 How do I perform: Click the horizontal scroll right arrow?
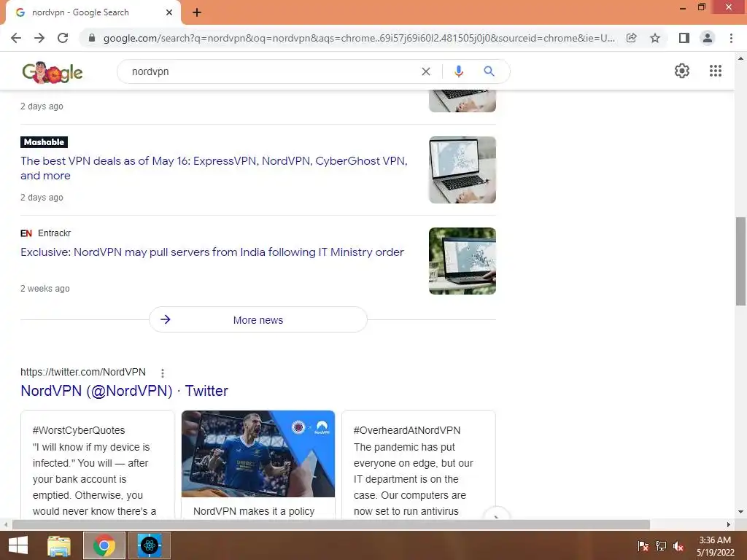point(729,524)
